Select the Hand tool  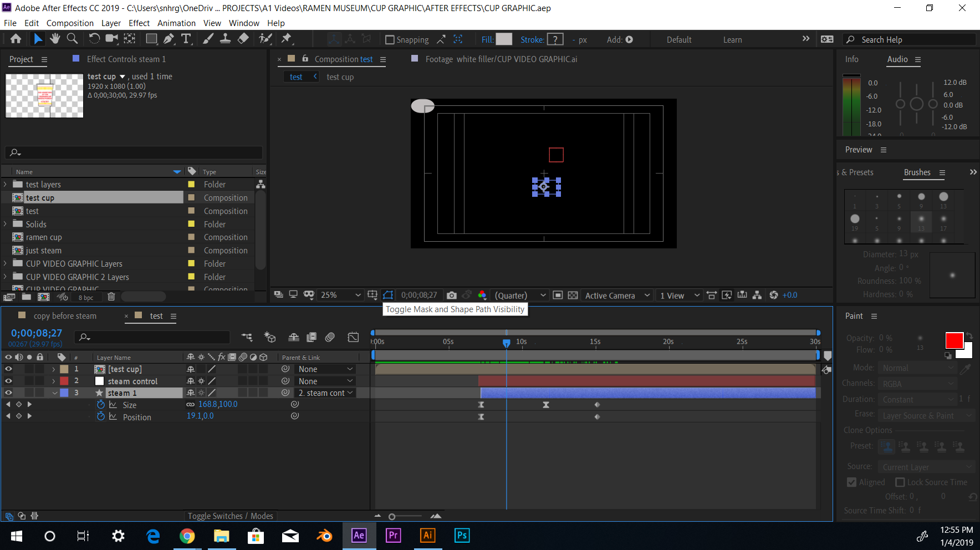point(55,39)
